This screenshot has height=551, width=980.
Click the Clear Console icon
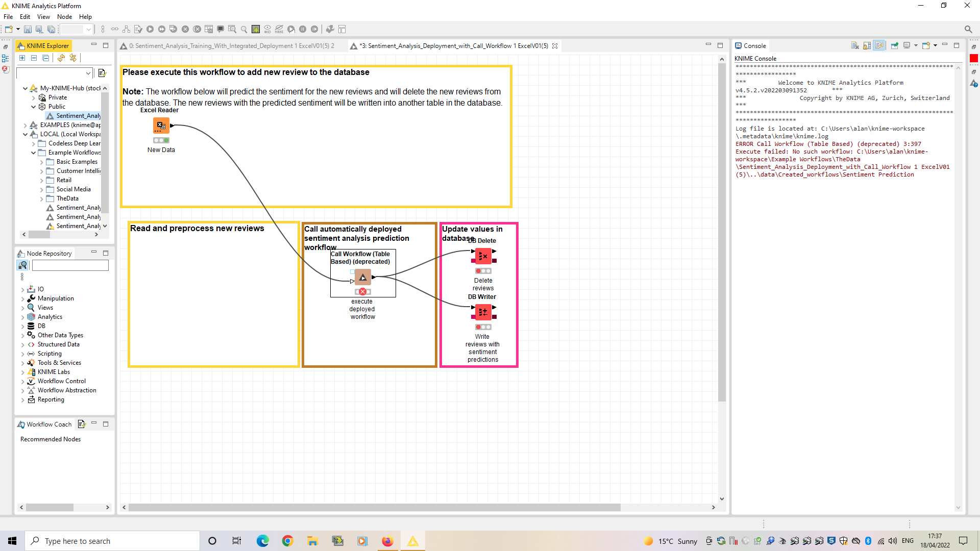[x=855, y=45]
